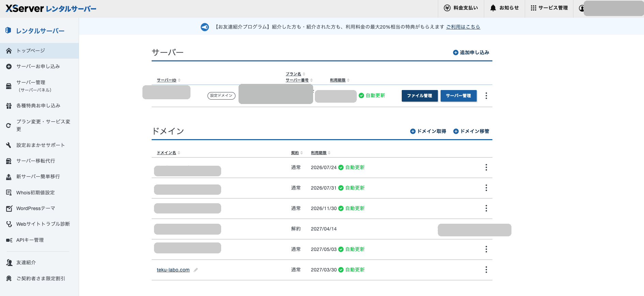Screen dimensions: 644x296
Task: Open the teku-labo.com domain link
Action: pos(173,270)
